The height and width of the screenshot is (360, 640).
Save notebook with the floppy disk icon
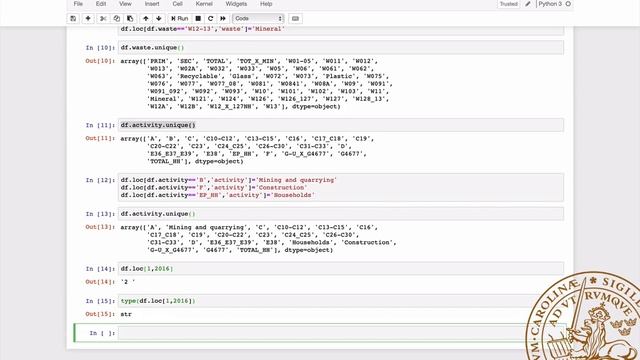(x=73, y=18)
